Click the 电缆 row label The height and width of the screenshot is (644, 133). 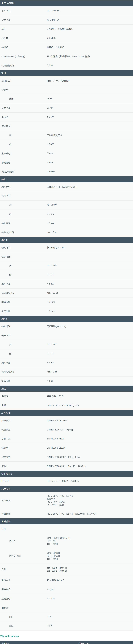pos(4,406)
